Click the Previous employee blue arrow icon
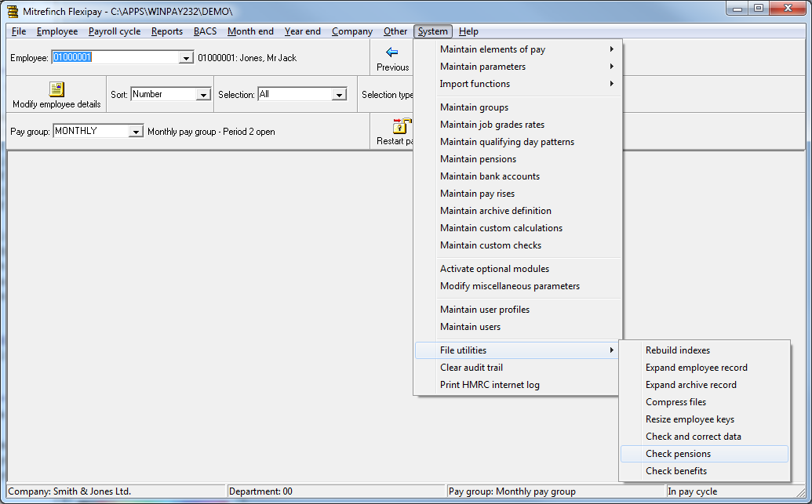812x504 pixels. click(x=392, y=53)
